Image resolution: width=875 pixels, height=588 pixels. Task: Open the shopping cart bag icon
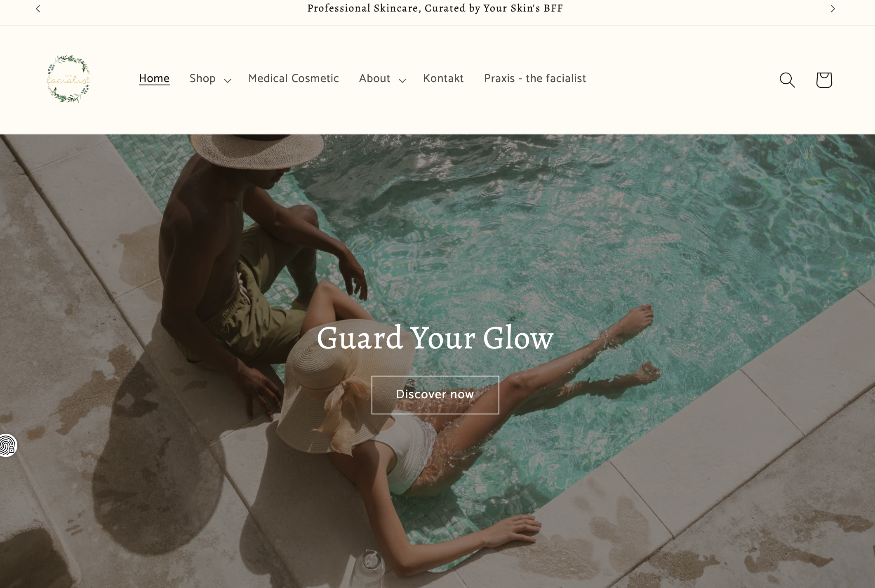point(824,80)
